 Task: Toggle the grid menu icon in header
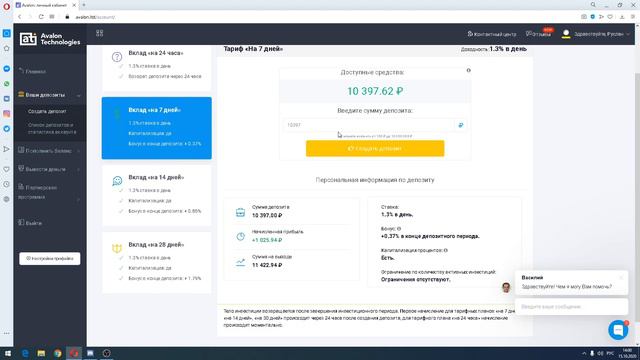click(100, 33)
